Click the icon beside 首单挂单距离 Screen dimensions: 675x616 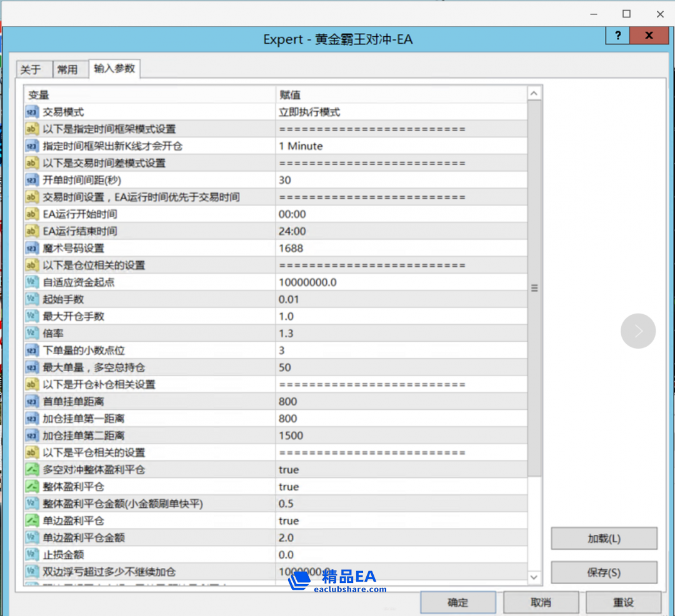(31, 402)
